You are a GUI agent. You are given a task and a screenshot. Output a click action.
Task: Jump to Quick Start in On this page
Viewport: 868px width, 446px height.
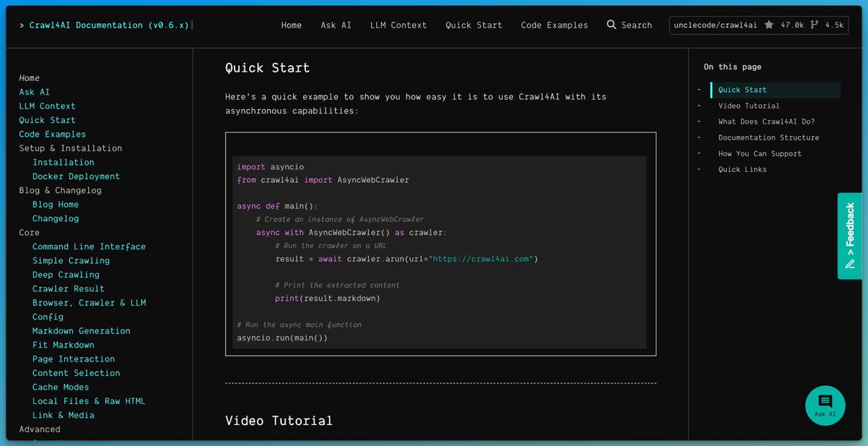pos(742,90)
